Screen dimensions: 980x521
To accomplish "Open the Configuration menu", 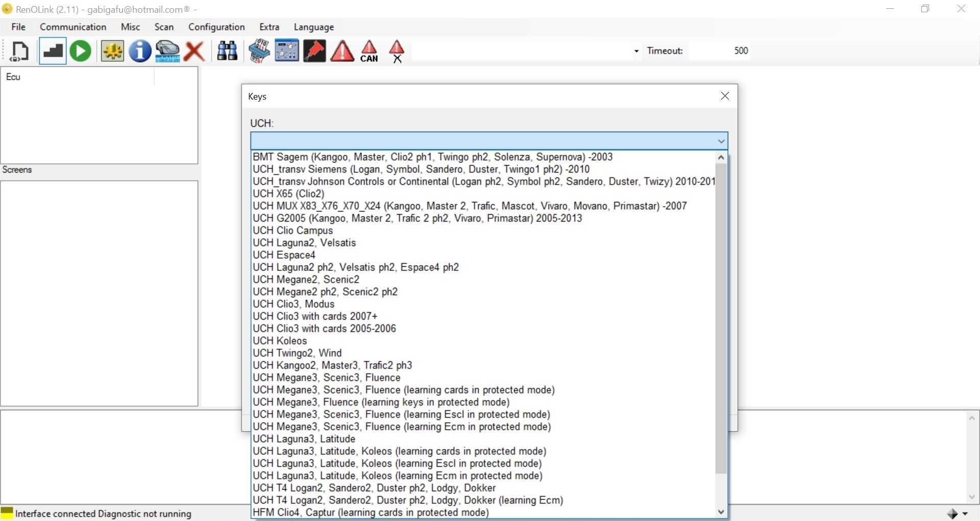I will pyautogui.click(x=216, y=27).
